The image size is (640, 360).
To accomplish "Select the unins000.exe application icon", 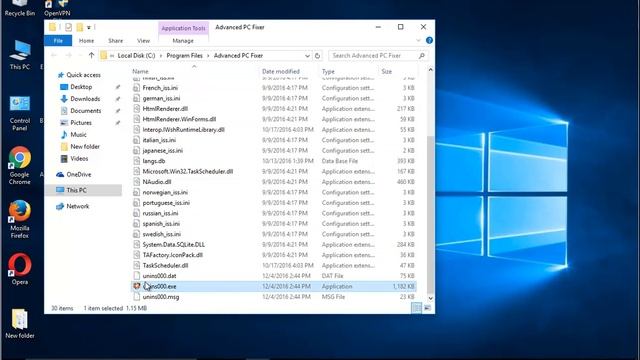I will pos(137,286).
